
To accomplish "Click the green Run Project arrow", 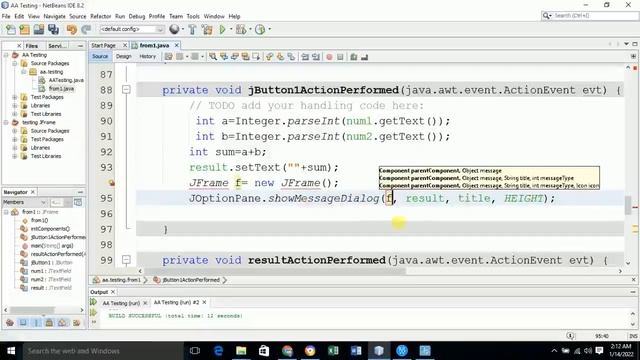I will (222, 29).
